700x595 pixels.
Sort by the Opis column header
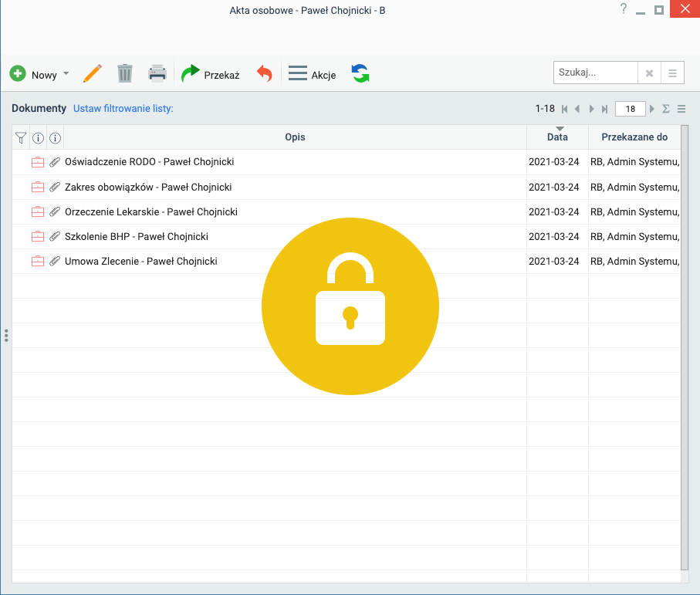(x=295, y=137)
